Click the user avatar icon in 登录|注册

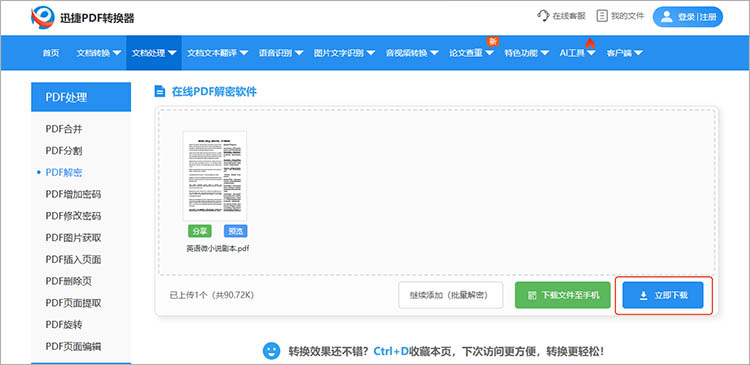pyautogui.click(x=667, y=17)
